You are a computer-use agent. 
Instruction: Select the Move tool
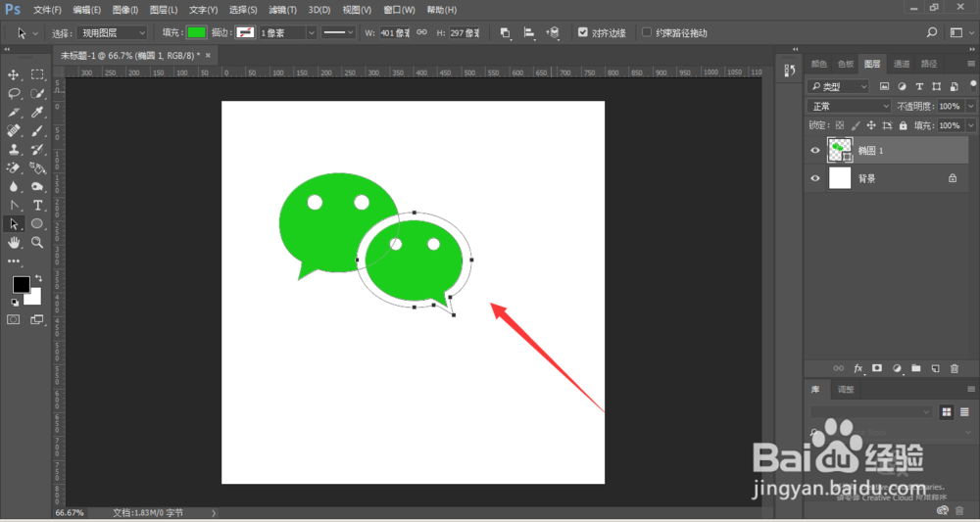(x=13, y=75)
